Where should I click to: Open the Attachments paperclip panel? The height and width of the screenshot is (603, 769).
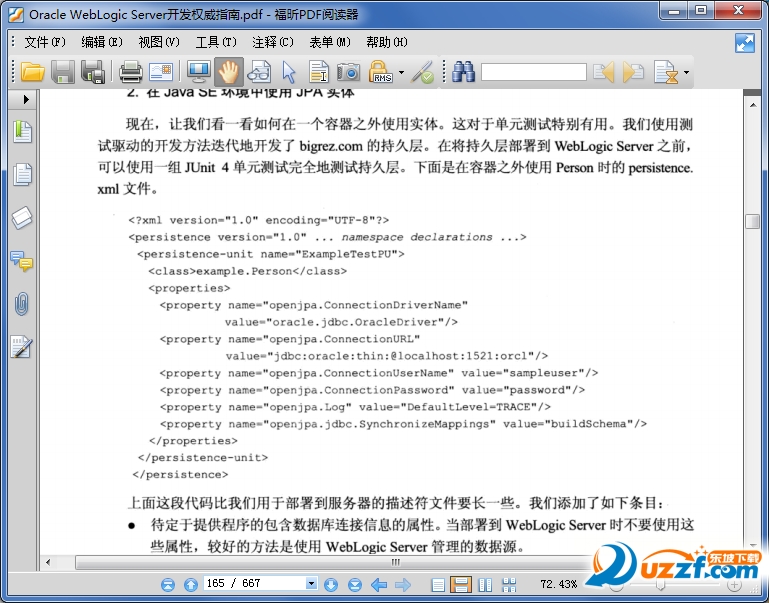point(22,304)
